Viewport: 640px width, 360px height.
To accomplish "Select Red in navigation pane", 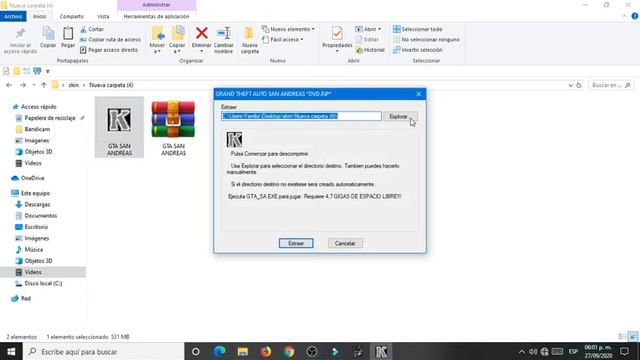I will [x=25, y=299].
